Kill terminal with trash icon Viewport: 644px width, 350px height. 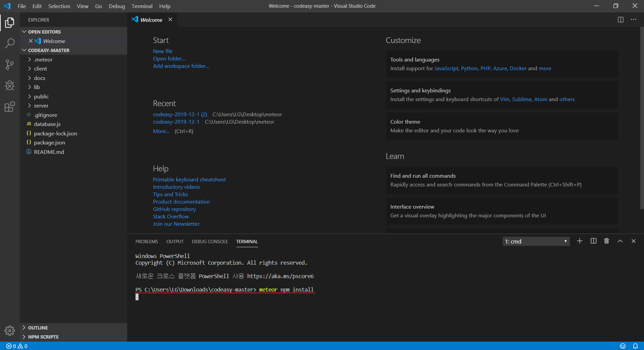point(606,241)
